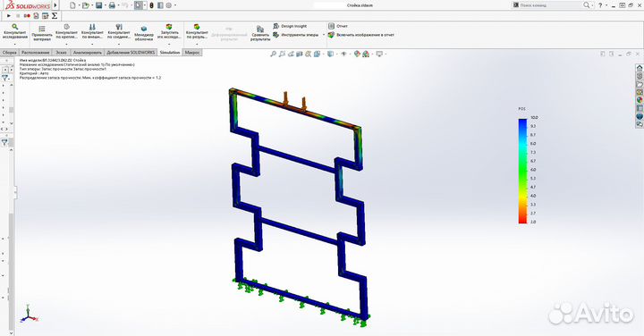The width and height of the screenshot is (644, 336).
Task: Open the Select tool dropdown arrow
Action: click(x=145, y=5)
